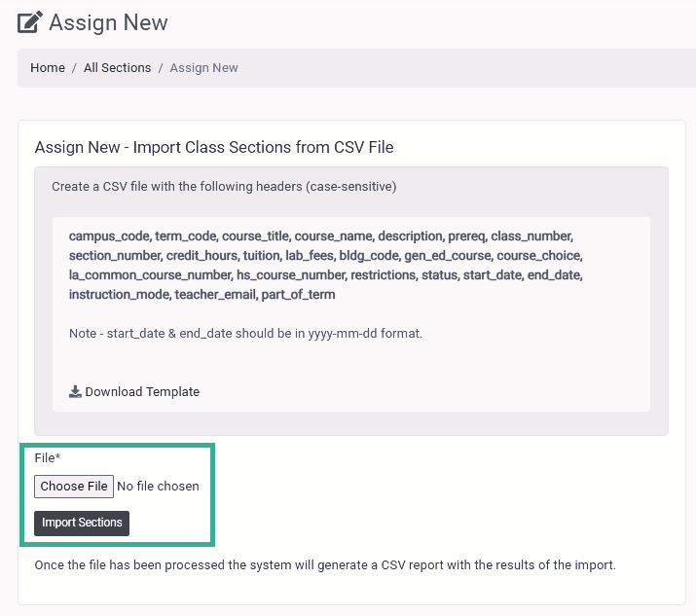Click the File* field label
The image size is (696, 616).
click(x=48, y=458)
